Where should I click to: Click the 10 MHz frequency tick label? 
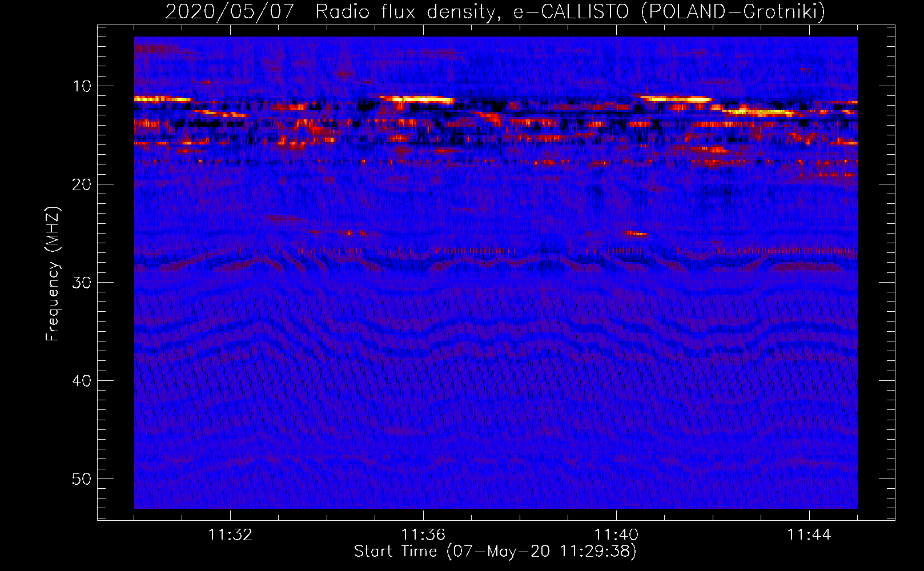pos(82,86)
